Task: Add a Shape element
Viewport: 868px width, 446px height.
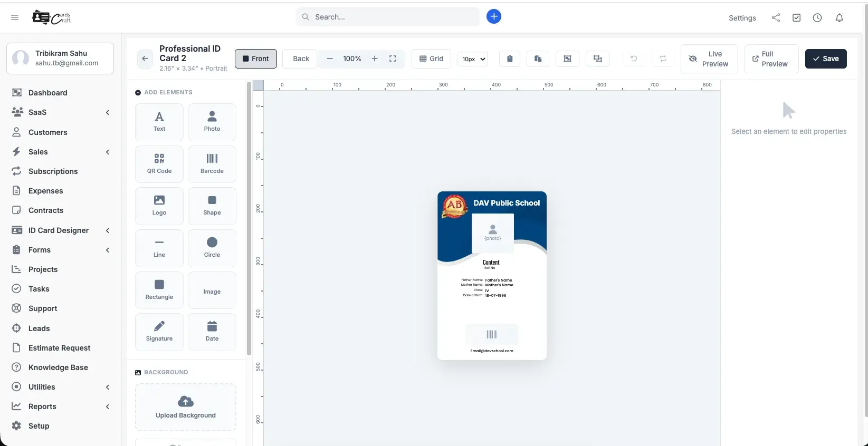Action: tap(212, 206)
